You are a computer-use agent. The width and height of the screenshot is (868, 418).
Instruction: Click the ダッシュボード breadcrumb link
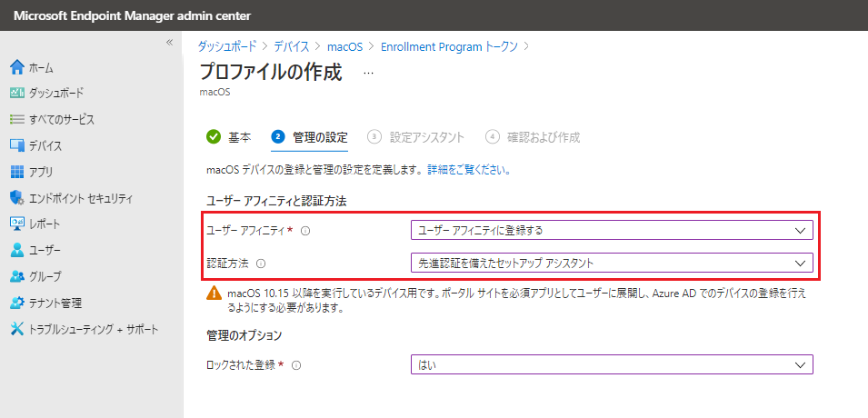pyautogui.click(x=227, y=46)
